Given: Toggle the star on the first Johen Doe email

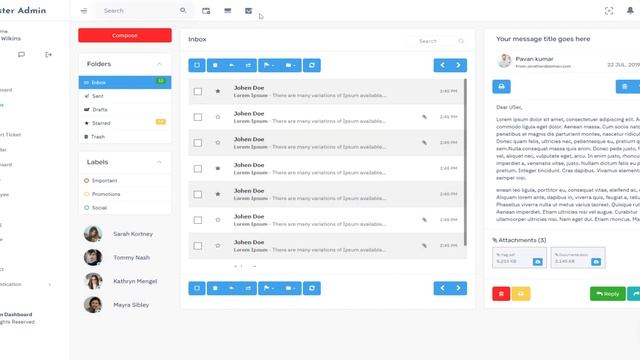Looking at the screenshot, I should point(218,91).
